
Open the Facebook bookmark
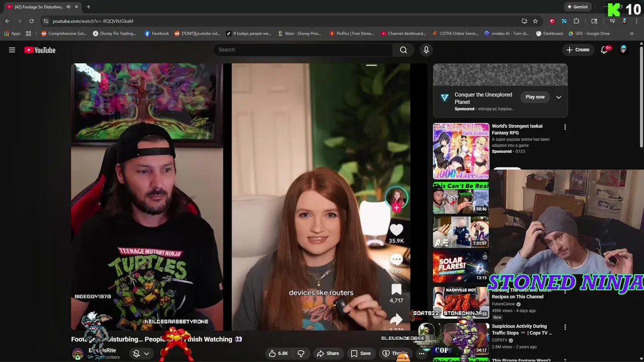(x=157, y=34)
